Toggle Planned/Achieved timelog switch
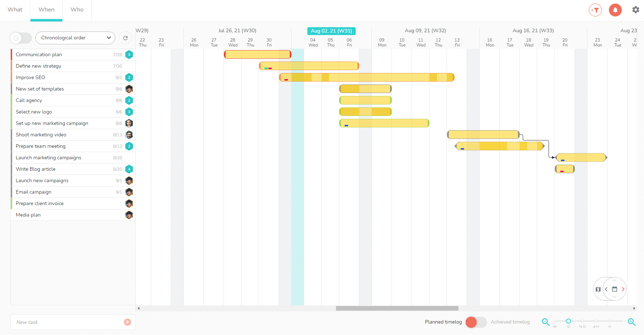 pyautogui.click(x=476, y=322)
